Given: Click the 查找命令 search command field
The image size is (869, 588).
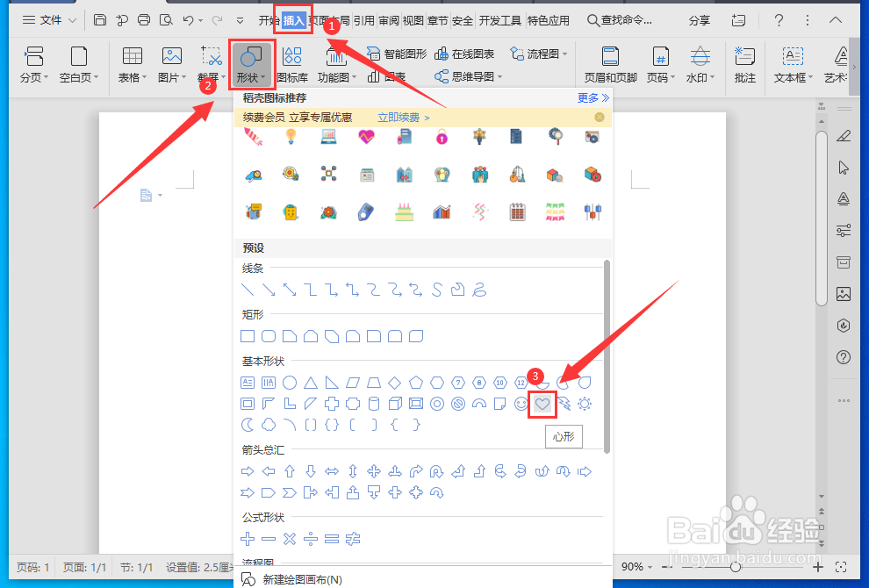Looking at the screenshot, I should coord(620,20).
